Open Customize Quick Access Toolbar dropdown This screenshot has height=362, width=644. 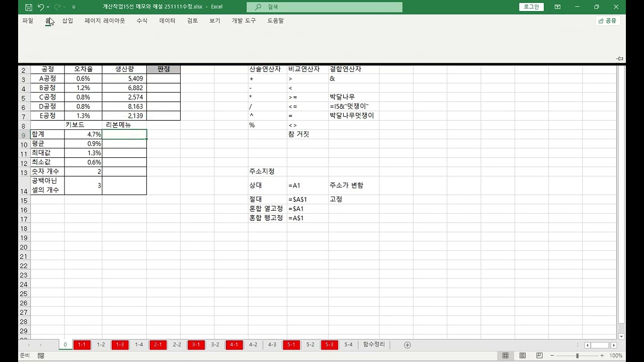74,7
